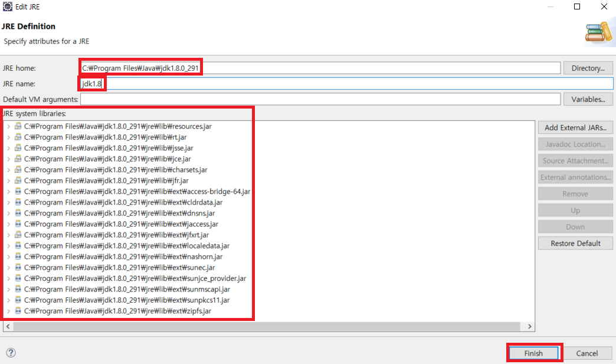Select the ext\cldrdata.jar row text
This screenshot has height=364, width=616.
pos(123,202)
